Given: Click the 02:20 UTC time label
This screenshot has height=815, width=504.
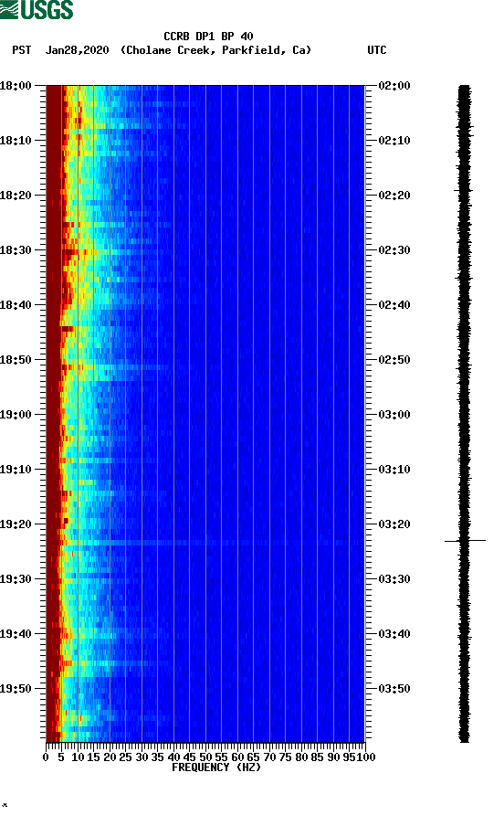Looking at the screenshot, I should pyautogui.click(x=394, y=196).
